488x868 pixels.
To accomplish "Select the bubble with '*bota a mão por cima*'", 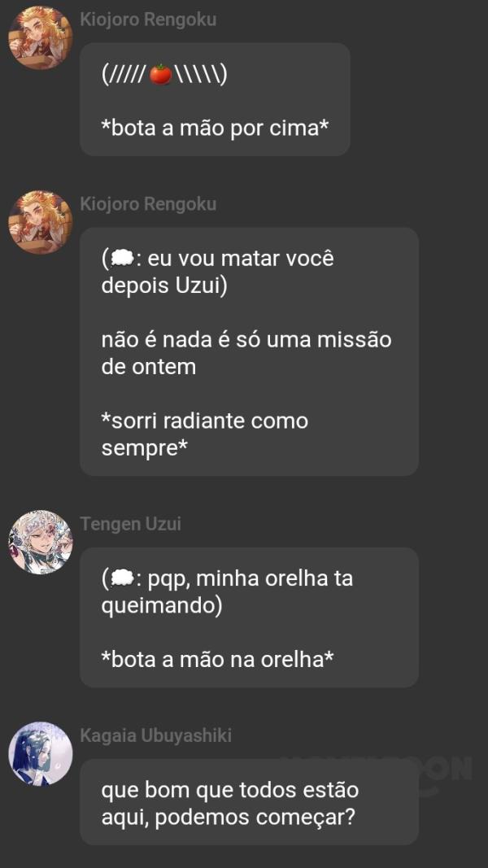I will [x=216, y=99].
